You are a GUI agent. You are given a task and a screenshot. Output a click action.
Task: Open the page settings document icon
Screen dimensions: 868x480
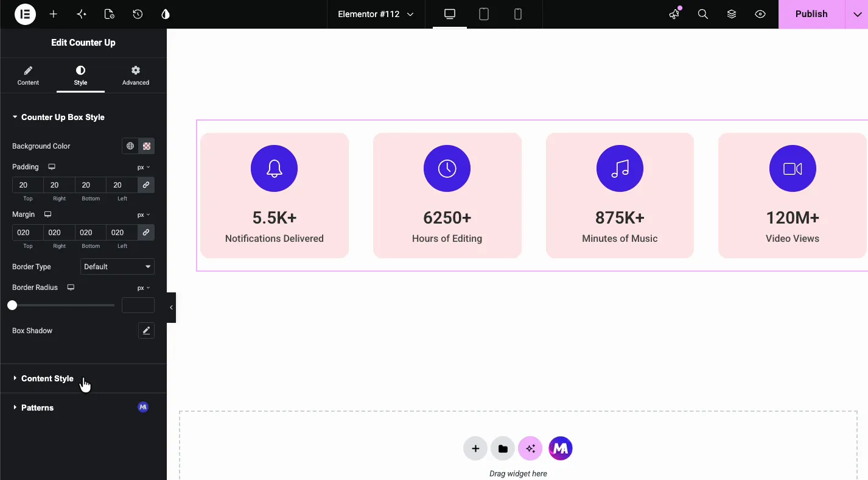tap(110, 14)
